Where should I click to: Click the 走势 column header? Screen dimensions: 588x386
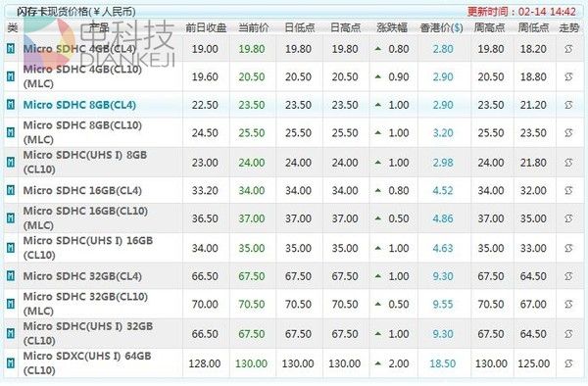(x=568, y=27)
